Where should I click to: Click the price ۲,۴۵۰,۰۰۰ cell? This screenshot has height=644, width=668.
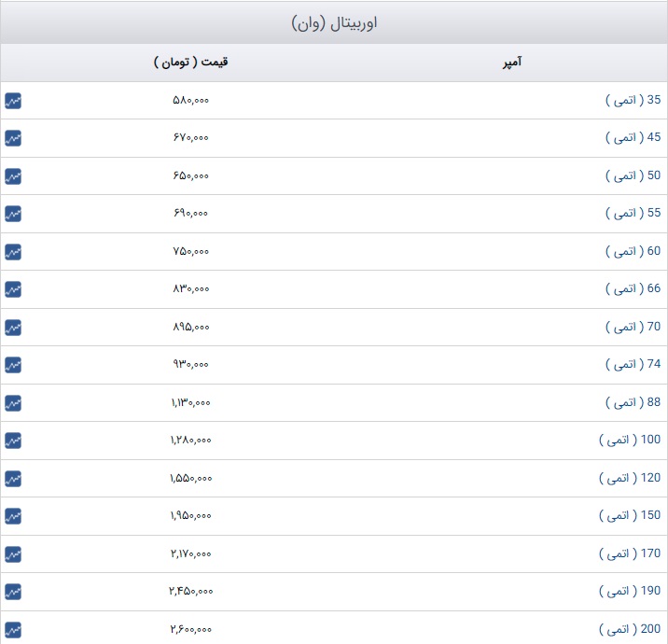pyautogui.click(x=191, y=591)
